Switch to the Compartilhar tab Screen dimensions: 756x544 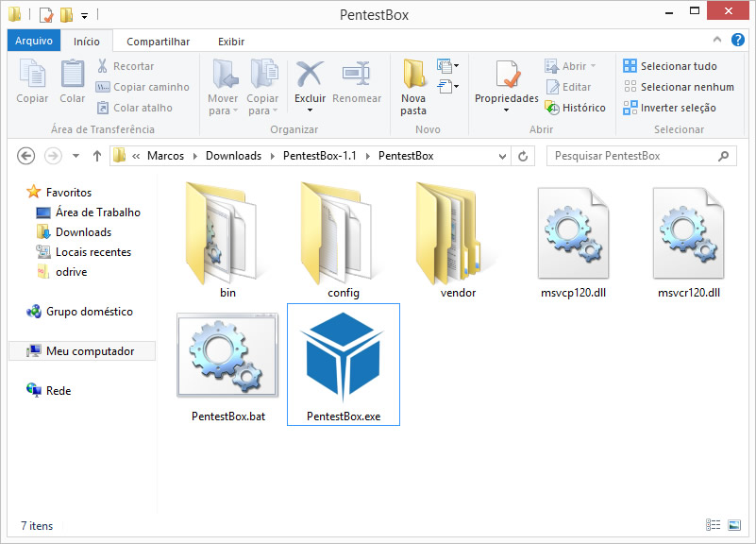click(x=159, y=42)
